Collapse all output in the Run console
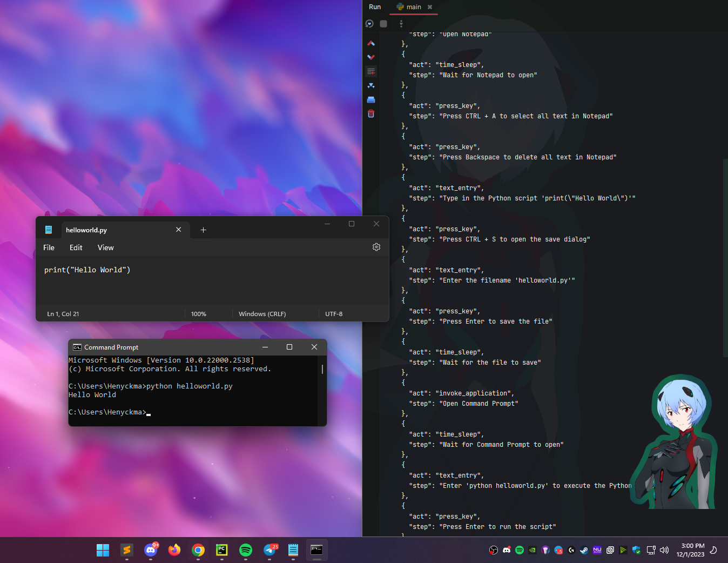The image size is (728, 563). click(371, 85)
